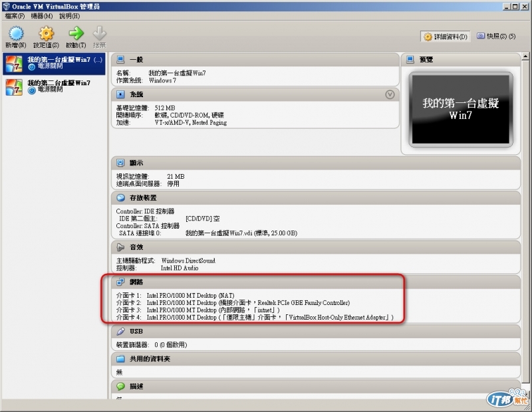Click the Network (網路) section header title

[x=136, y=282]
